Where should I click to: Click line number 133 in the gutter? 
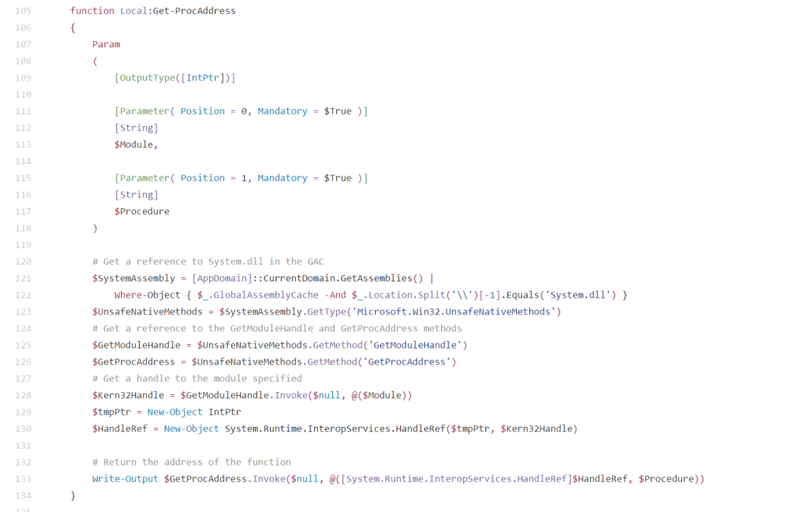(23, 479)
